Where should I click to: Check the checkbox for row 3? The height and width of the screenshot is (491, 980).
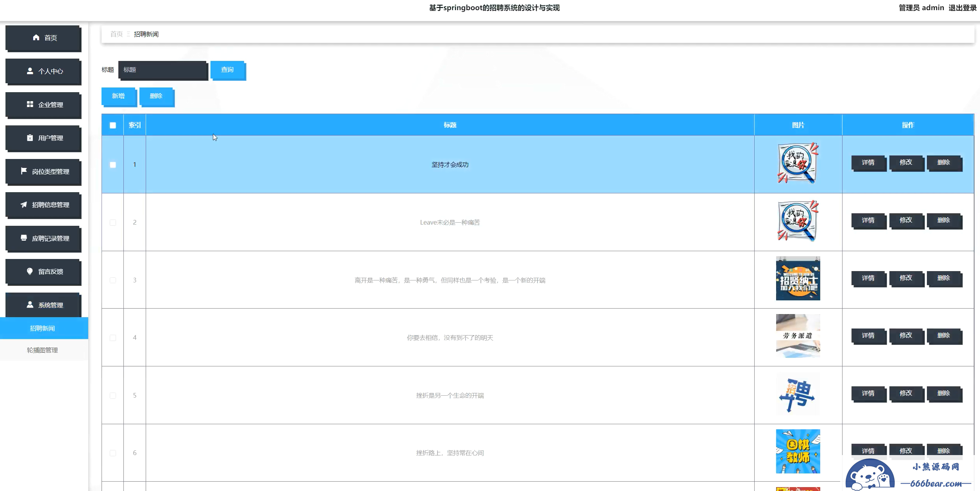coord(113,280)
